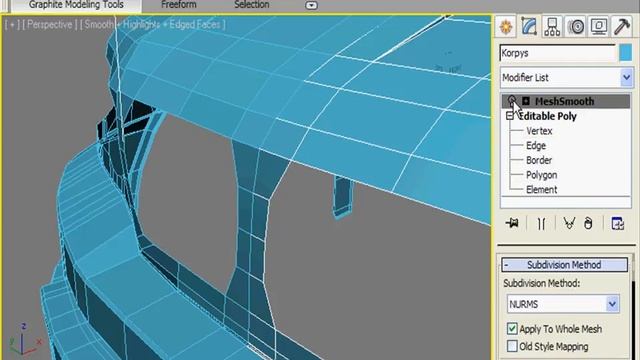Open the Perspective viewport label menu
The image size is (640, 360).
point(49,24)
